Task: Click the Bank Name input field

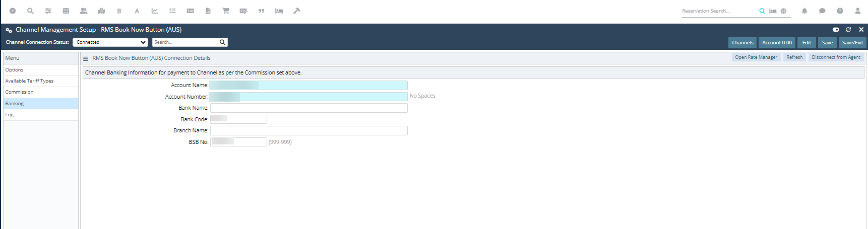Action: point(308,108)
